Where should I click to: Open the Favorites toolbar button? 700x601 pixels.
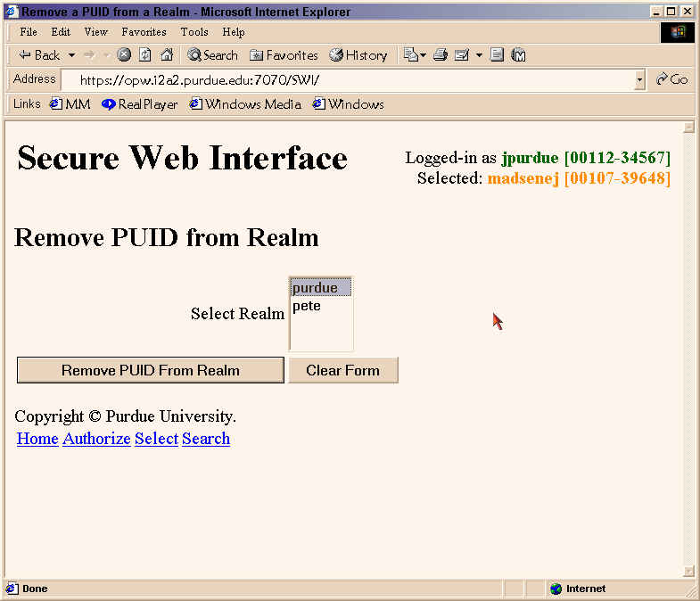point(284,55)
